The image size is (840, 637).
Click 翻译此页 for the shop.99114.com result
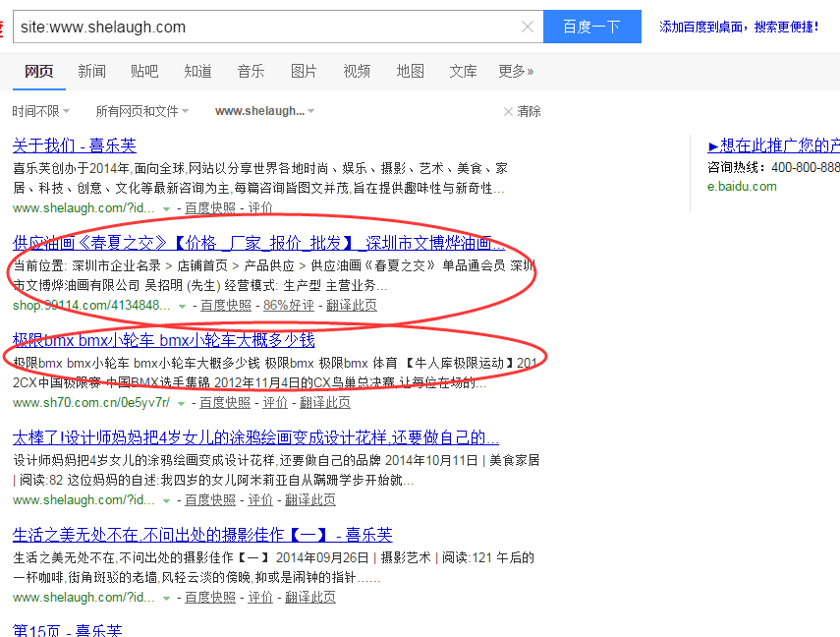352,306
